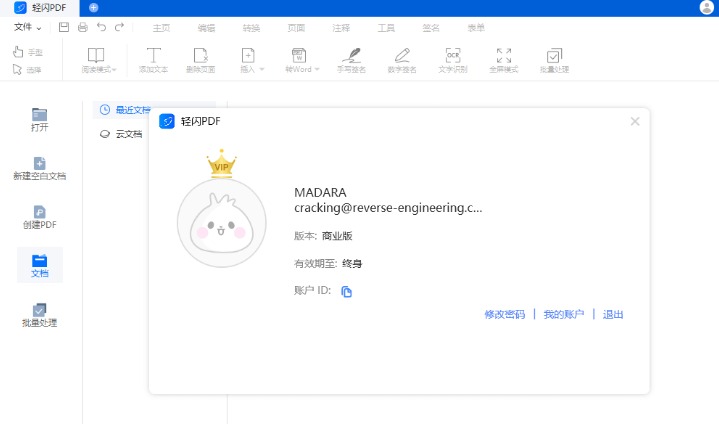Click the bun avatar picture
Image resolution: width=719 pixels, height=424 pixels.
click(221, 223)
